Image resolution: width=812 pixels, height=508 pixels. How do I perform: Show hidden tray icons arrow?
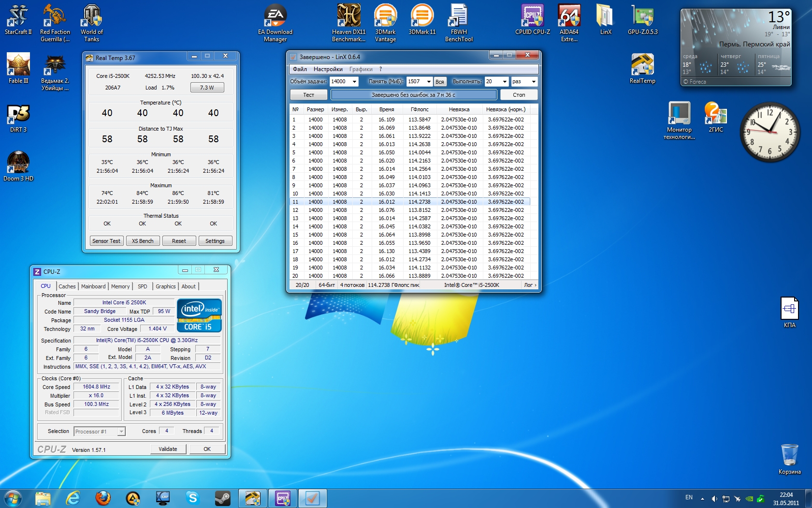702,498
